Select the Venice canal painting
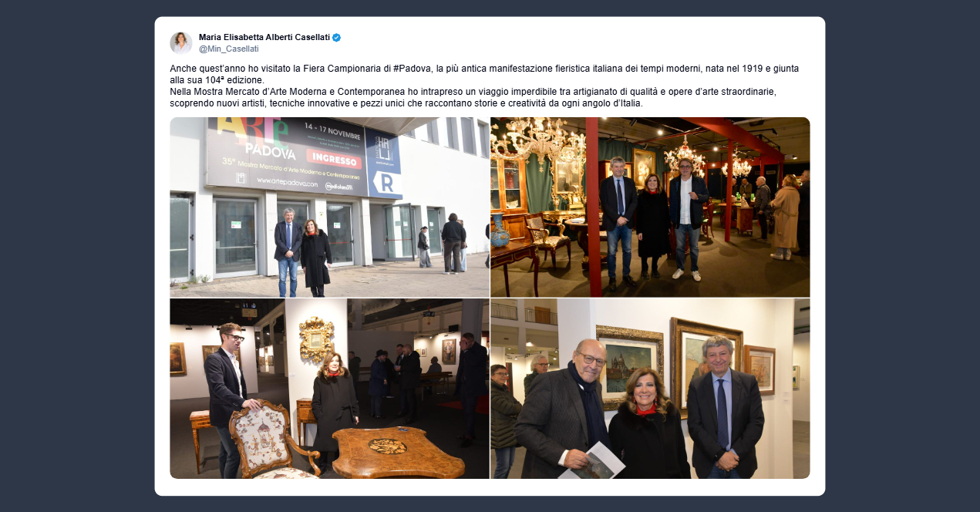Screen dimensions: 980x512 629,365
